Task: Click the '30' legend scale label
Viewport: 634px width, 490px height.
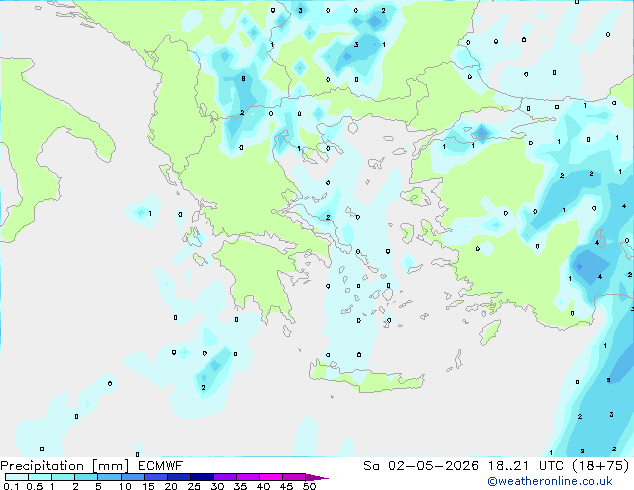Action: [x=217, y=486]
